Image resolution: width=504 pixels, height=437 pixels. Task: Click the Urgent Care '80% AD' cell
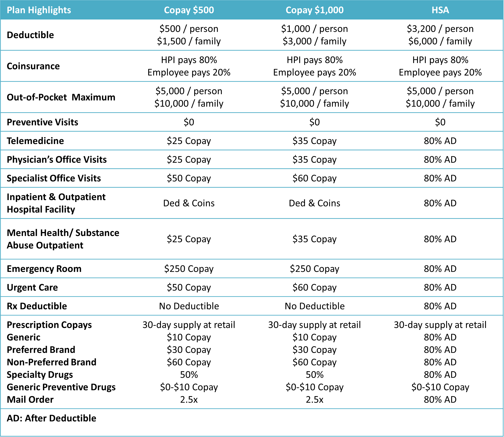coord(440,287)
